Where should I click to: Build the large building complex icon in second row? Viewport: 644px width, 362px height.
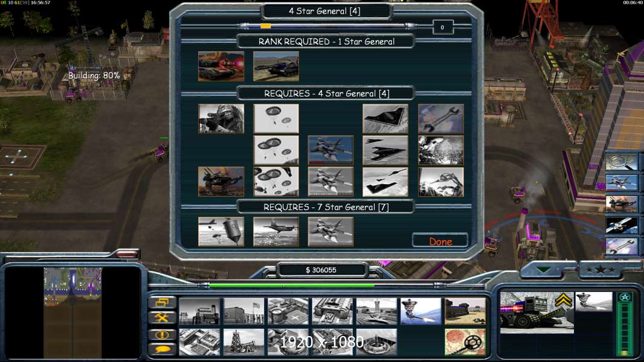tap(199, 342)
